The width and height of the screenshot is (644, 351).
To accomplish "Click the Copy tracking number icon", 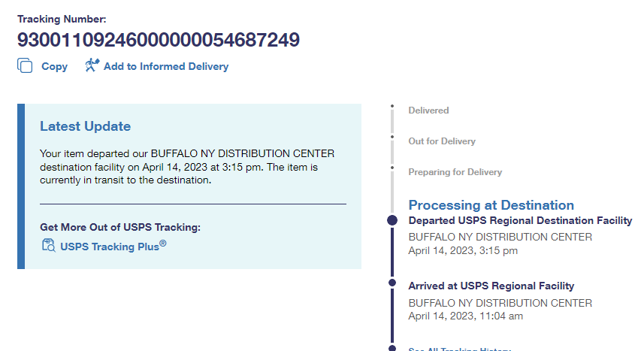I will coord(25,66).
